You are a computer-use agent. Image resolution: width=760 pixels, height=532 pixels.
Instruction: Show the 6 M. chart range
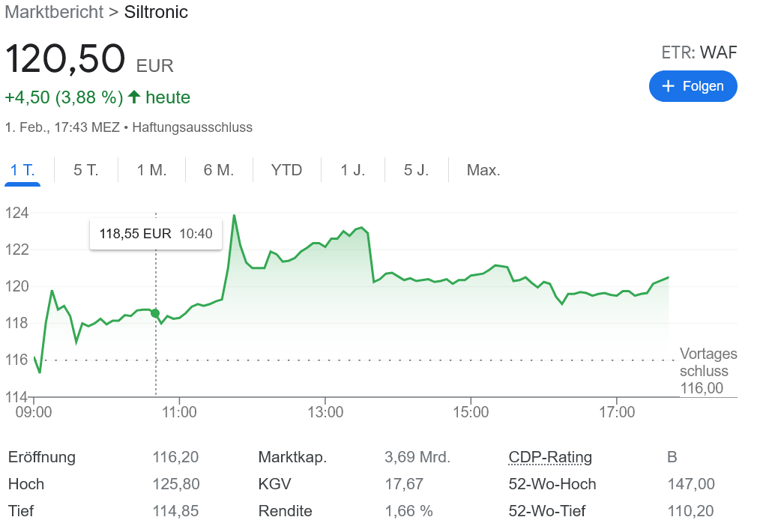tap(219, 170)
